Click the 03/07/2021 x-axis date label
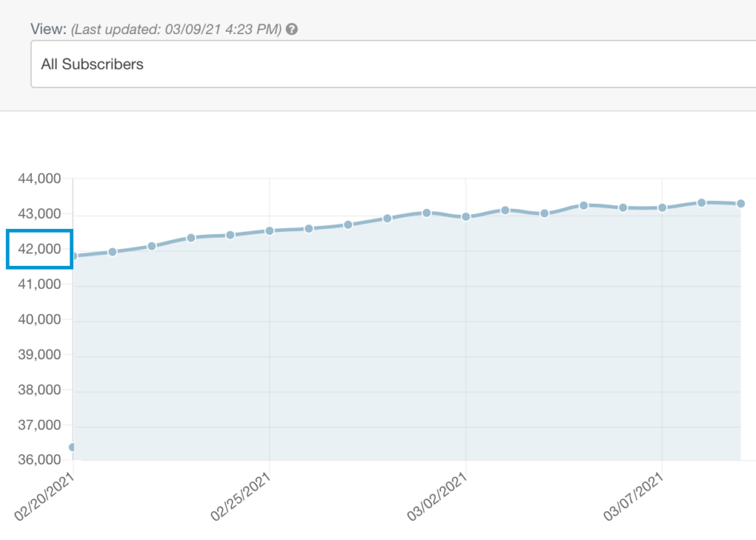Viewport: 756px width, 540px height. [x=633, y=496]
